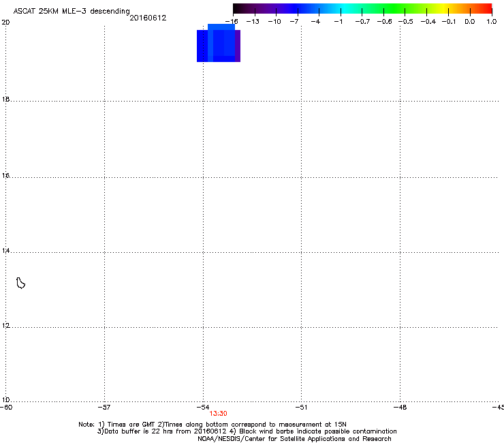This screenshot has height=443, width=504.
Task: Click the island outline near 13N
Action: pos(20,283)
